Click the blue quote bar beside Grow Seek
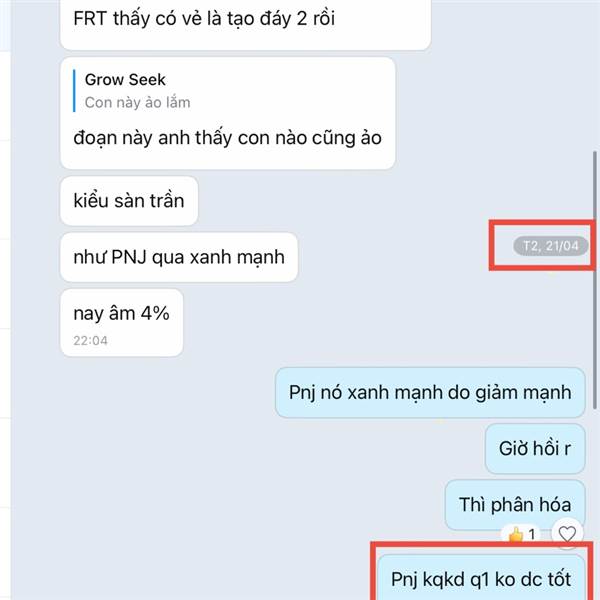Viewport: 600px width, 600px height. pos(74,91)
